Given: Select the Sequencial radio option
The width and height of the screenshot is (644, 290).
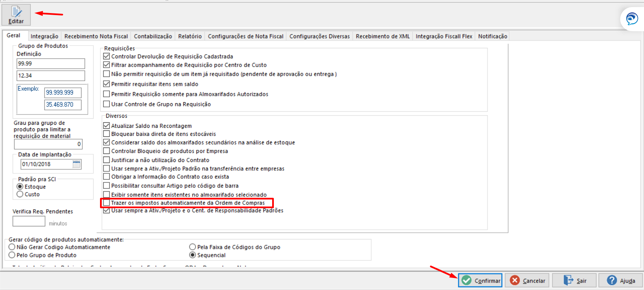Looking at the screenshot, I should (193, 255).
